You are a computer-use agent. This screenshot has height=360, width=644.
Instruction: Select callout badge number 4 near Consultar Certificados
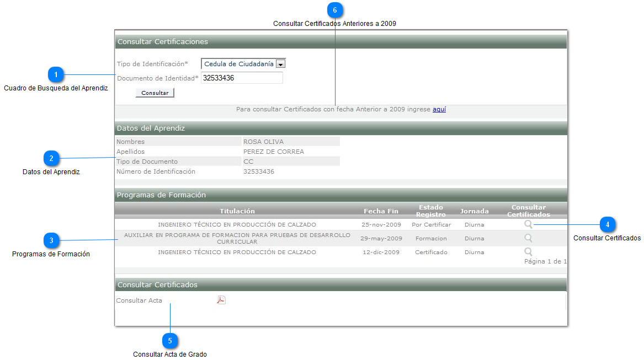pos(607,224)
